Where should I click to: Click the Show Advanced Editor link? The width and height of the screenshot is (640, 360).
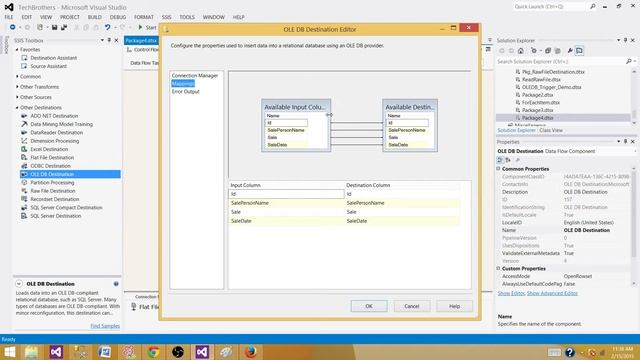[552, 293]
